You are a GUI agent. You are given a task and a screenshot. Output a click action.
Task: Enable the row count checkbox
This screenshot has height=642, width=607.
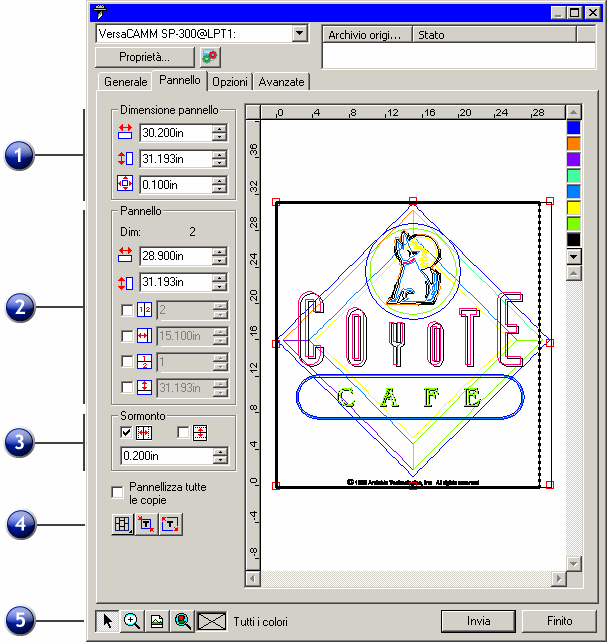click(x=127, y=362)
